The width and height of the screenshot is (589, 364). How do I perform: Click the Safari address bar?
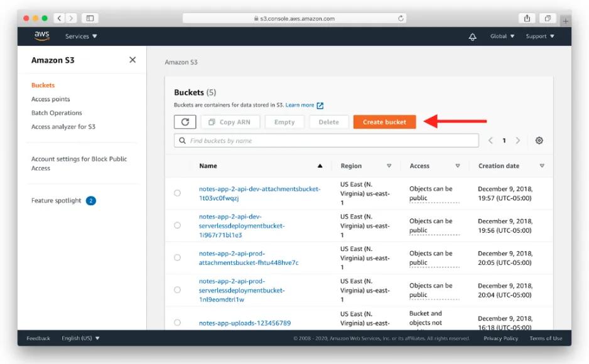tap(294, 18)
